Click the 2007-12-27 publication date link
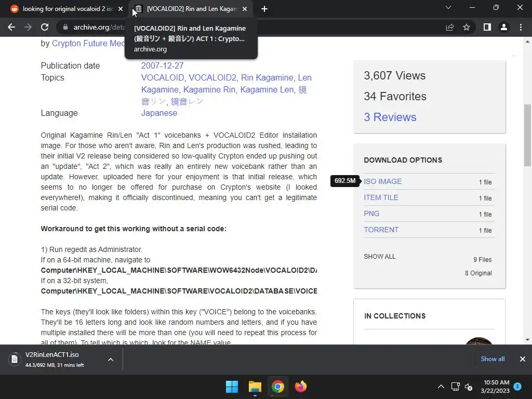The image size is (532, 399). tap(162, 65)
